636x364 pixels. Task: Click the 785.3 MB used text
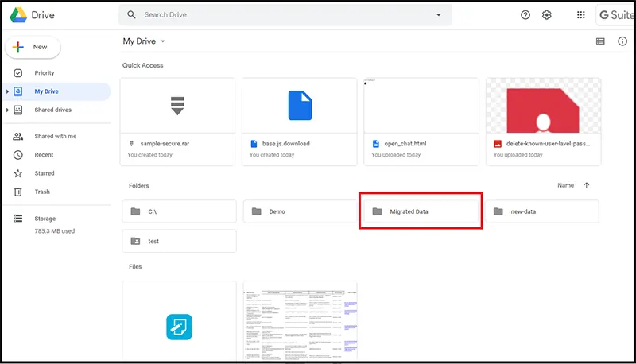click(55, 231)
